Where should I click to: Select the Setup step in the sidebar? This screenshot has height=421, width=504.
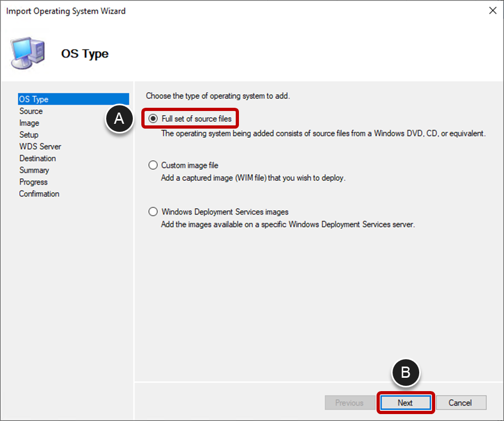point(28,134)
